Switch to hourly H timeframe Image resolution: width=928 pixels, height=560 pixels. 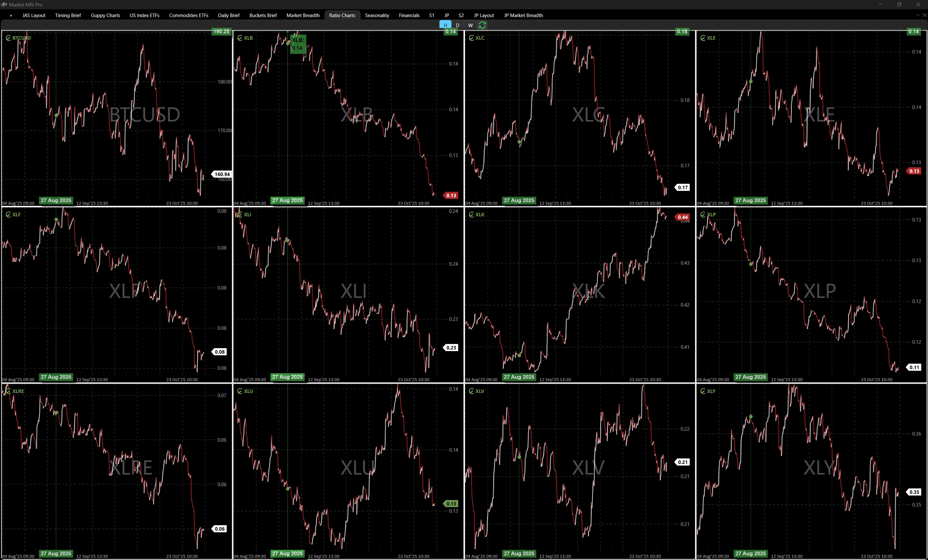coord(445,25)
